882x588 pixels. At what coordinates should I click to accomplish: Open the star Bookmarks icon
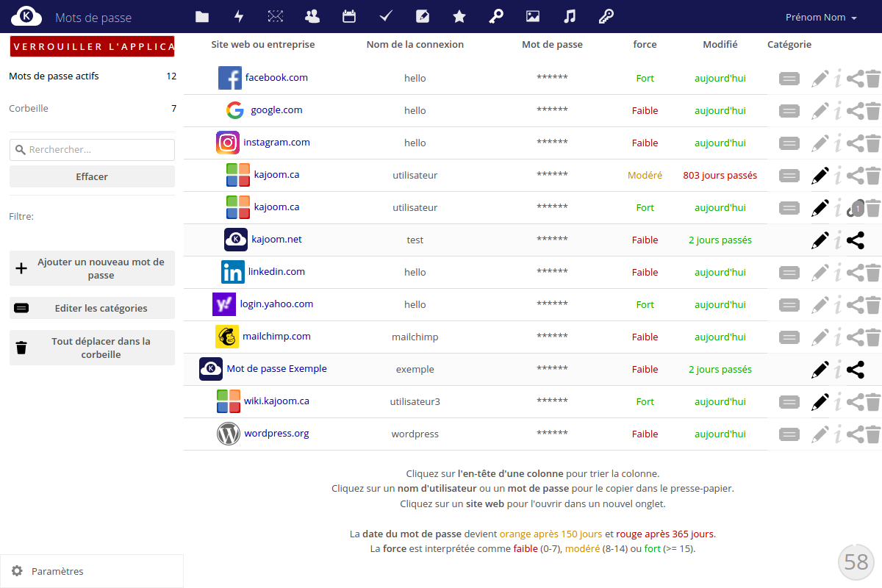459,16
